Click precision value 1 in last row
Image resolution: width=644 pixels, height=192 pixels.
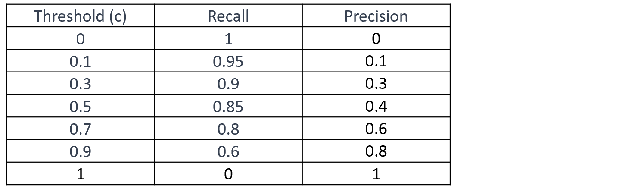tap(376, 173)
